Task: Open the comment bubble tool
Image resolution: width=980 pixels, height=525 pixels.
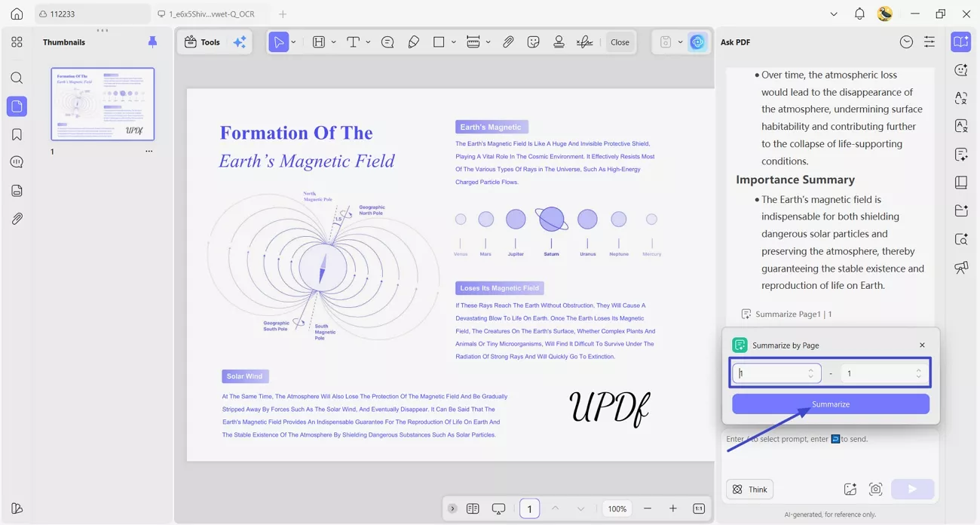Action: [387, 41]
